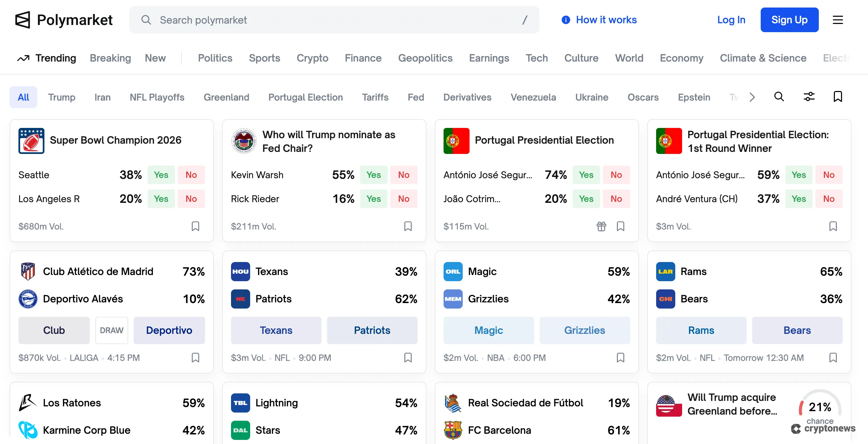Click the 21% chance gauge on Greenland market
This screenshot has height=444, width=868.
[x=819, y=407]
